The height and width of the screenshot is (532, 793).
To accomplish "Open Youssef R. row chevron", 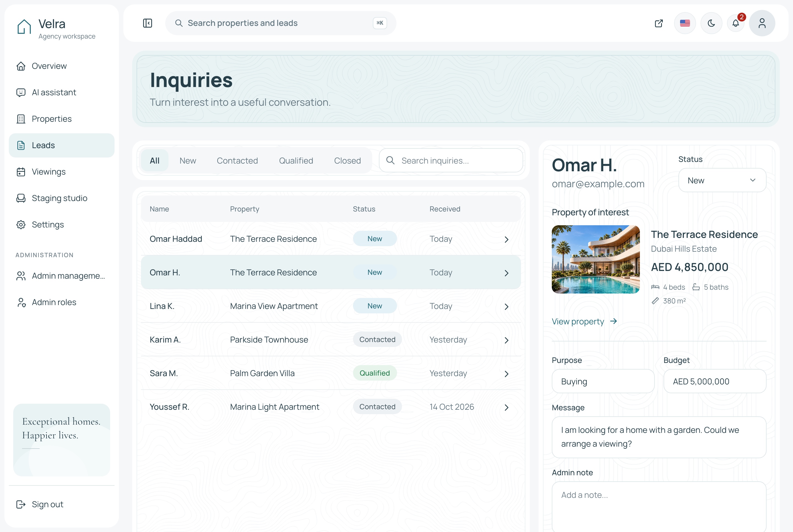I will click(506, 408).
